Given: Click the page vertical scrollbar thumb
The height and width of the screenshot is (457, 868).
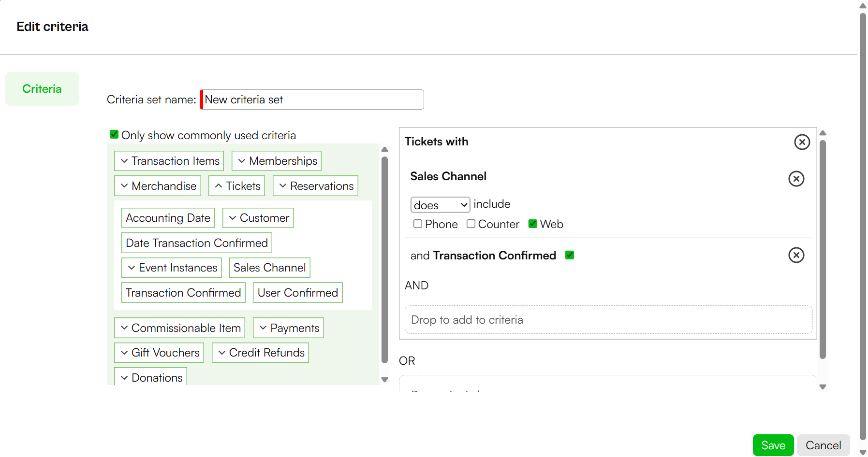Looking at the screenshot, I should [x=863, y=227].
